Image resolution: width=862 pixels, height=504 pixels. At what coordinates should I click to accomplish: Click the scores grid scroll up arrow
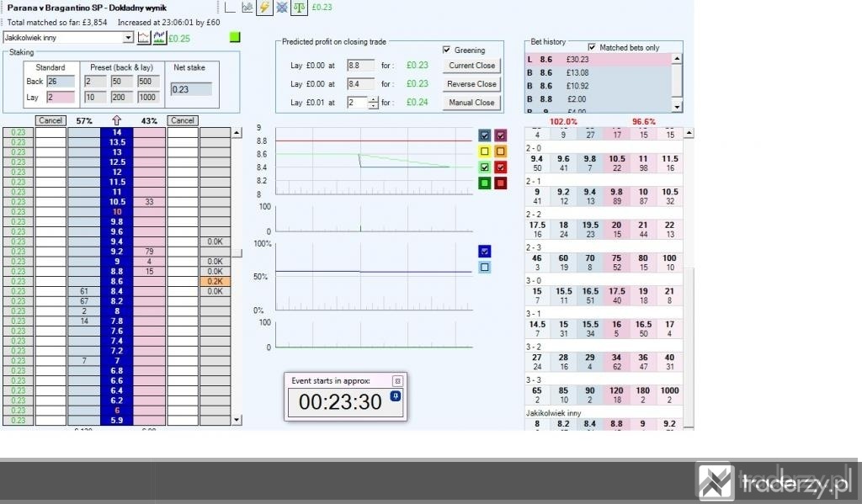pos(689,132)
